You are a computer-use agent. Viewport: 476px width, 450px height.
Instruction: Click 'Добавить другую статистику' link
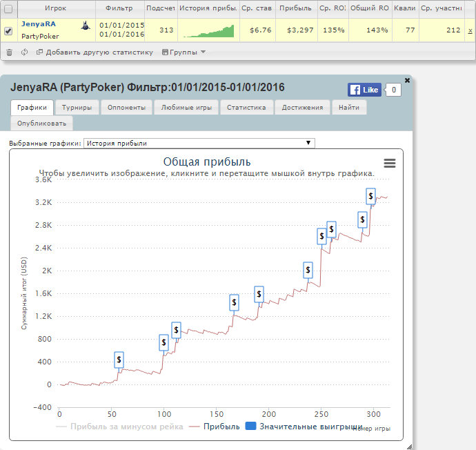coord(95,52)
